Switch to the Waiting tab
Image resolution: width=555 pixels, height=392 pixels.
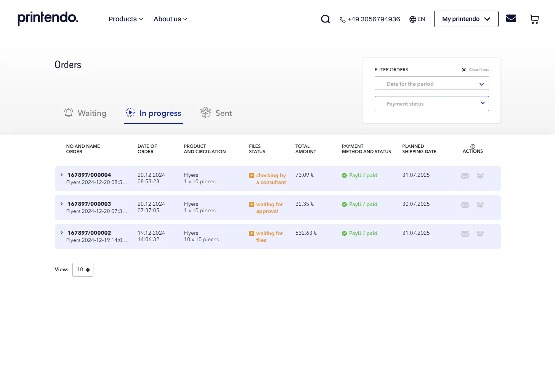[85, 113]
